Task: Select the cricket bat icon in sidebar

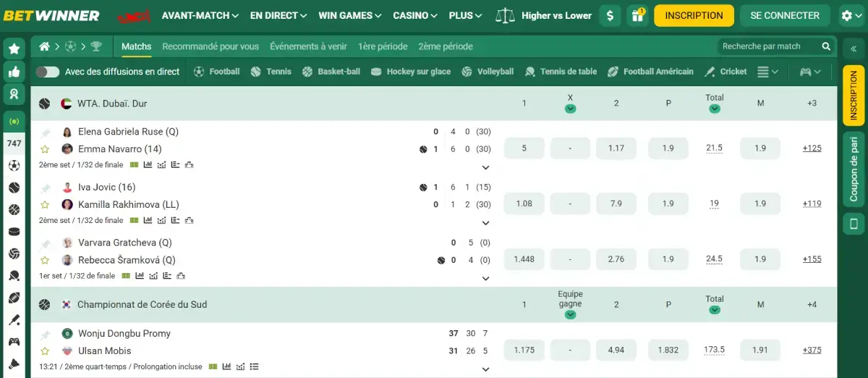Action: point(14,319)
